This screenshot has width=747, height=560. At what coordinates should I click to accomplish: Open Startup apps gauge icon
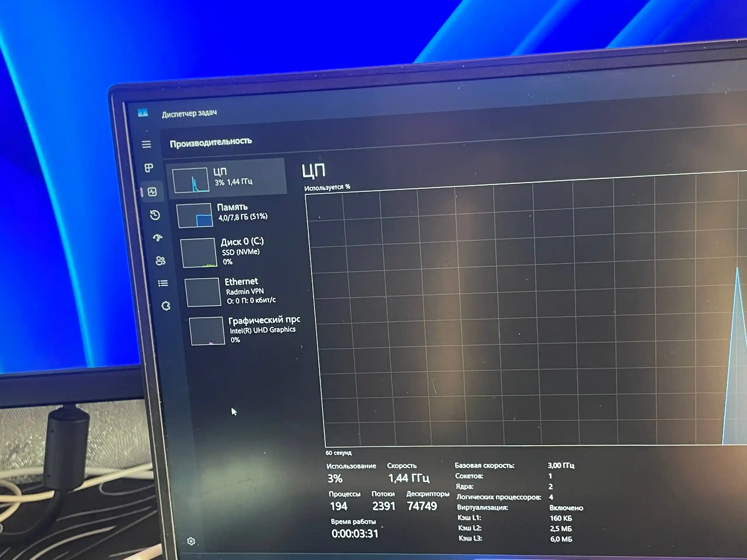click(158, 238)
